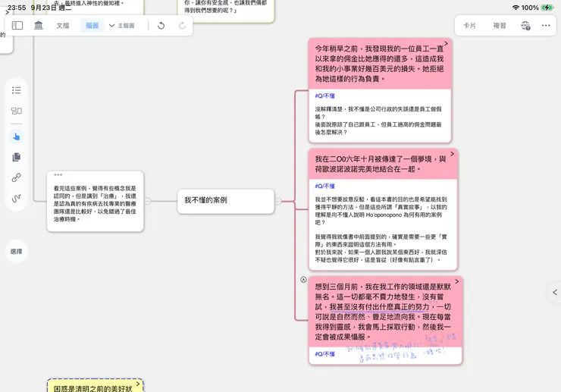Select the freehand curve tool

pos(17,198)
